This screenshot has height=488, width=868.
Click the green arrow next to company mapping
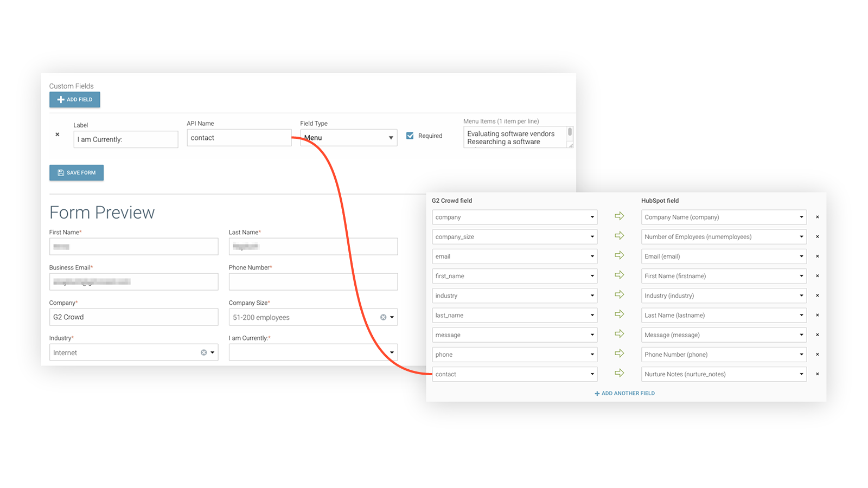pyautogui.click(x=619, y=216)
